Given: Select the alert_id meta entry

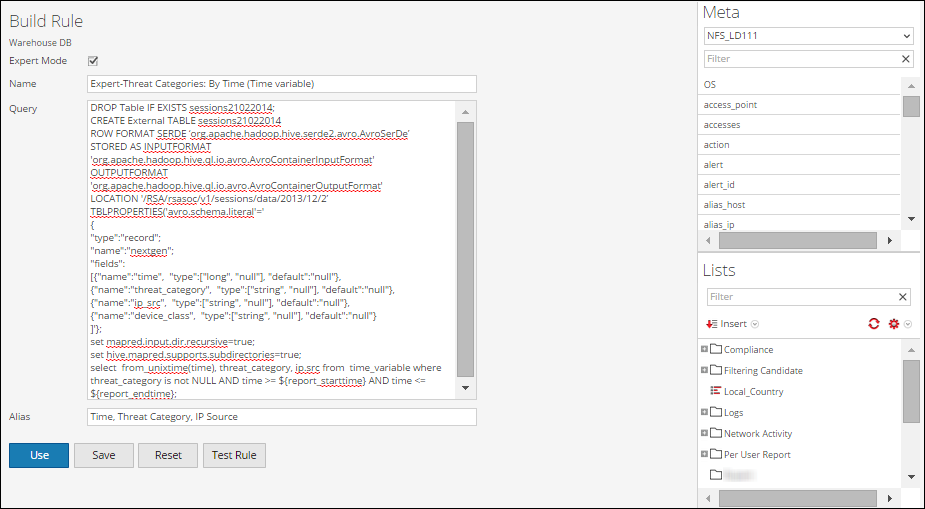Looking at the screenshot, I should (x=801, y=185).
